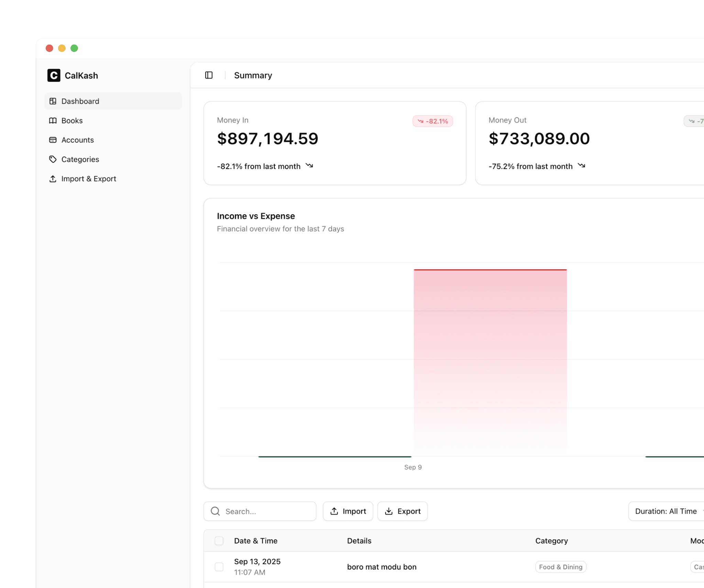Viewport: 704px width, 588px height.
Task: Click the red expense bar in the chart
Action: click(x=490, y=362)
